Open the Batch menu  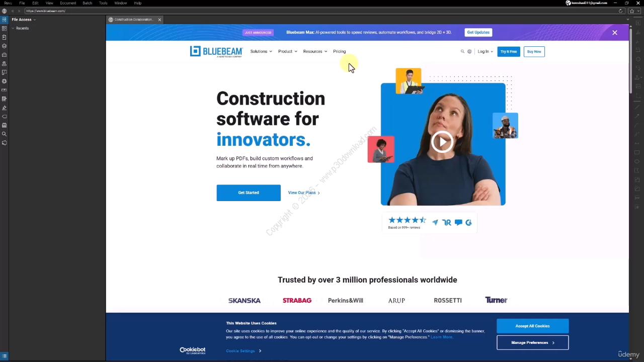point(88,3)
